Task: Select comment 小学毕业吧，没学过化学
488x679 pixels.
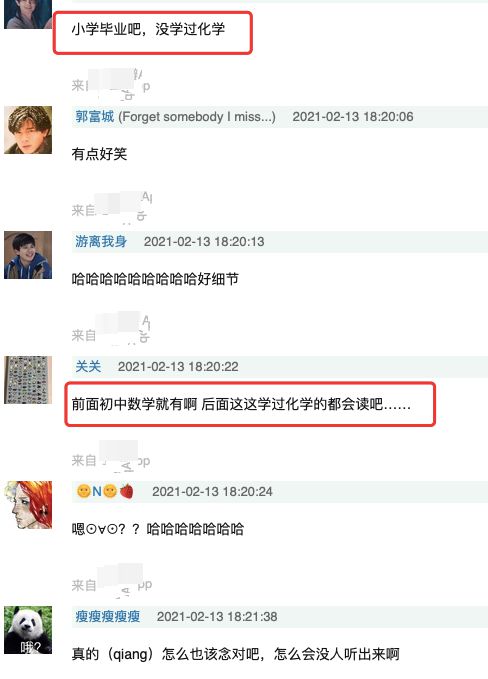Action: point(148,29)
